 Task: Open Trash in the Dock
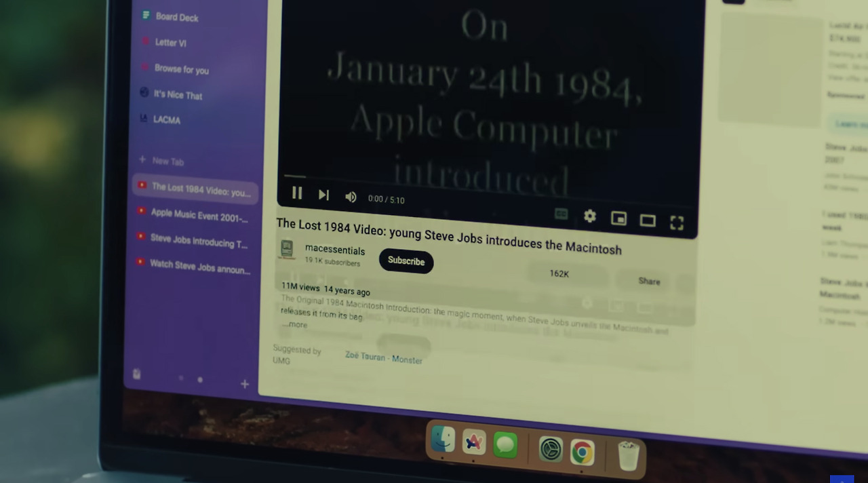(629, 455)
